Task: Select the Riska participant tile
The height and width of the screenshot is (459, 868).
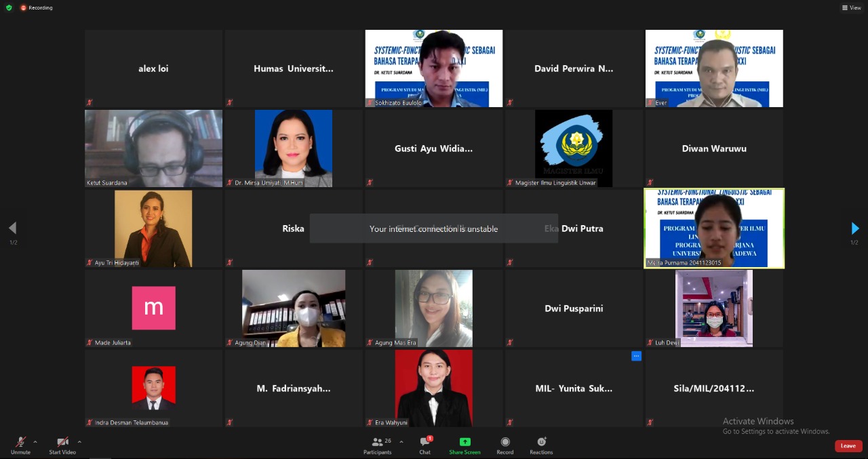Action: click(294, 228)
